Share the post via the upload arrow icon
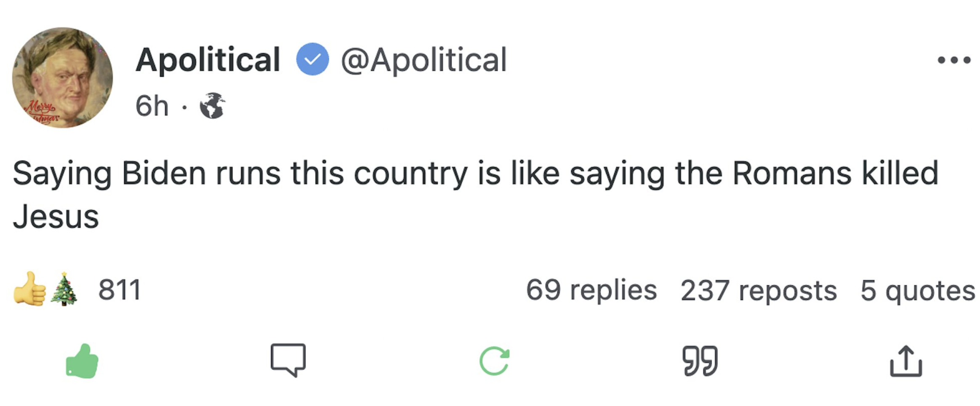Viewport: 980px width, 406px height. pyautogui.click(x=906, y=361)
